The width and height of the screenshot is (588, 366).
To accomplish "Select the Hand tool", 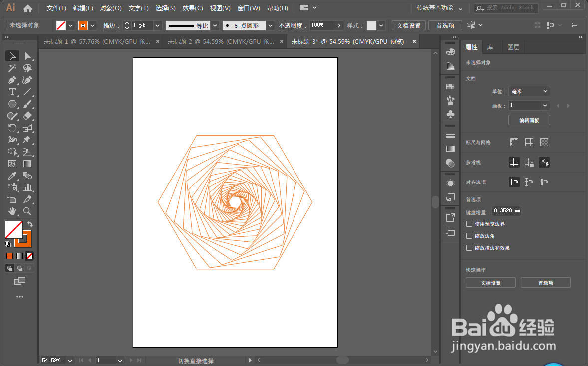I will [12, 211].
